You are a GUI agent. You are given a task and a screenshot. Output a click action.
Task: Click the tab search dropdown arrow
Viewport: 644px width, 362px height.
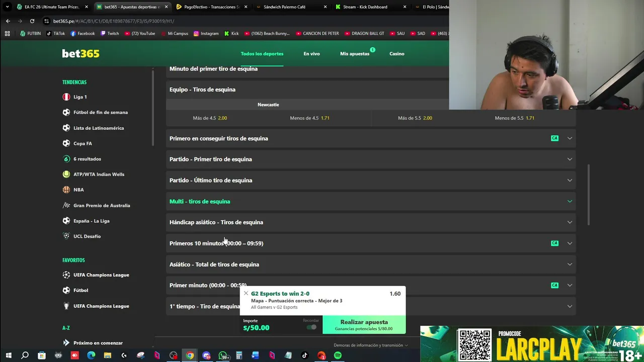pyautogui.click(x=7, y=7)
